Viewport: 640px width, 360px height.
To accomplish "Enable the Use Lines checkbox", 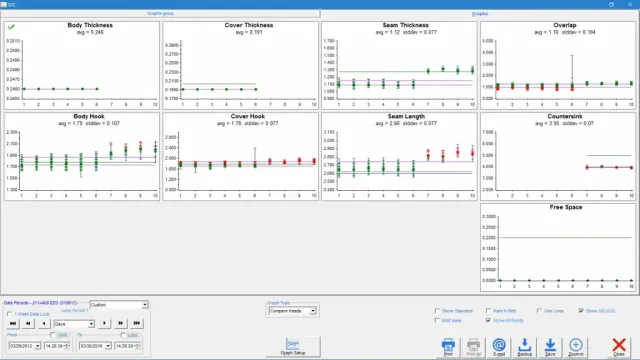I will [x=539, y=311].
